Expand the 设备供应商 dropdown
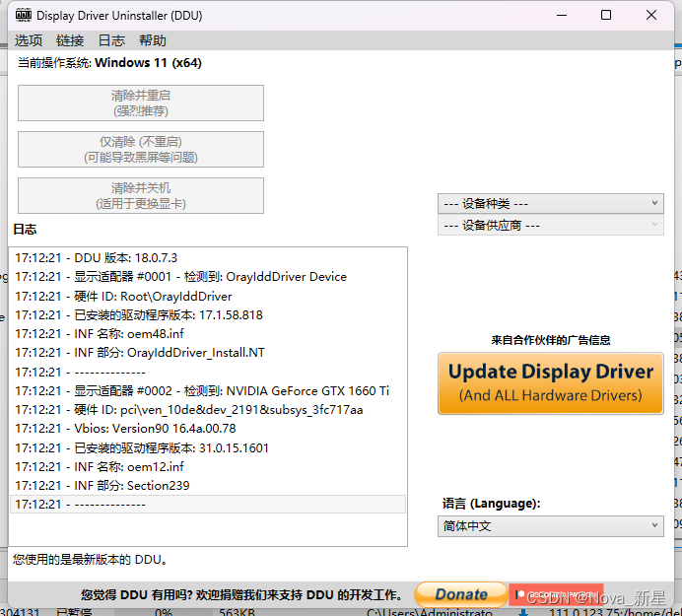 (551, 226)
